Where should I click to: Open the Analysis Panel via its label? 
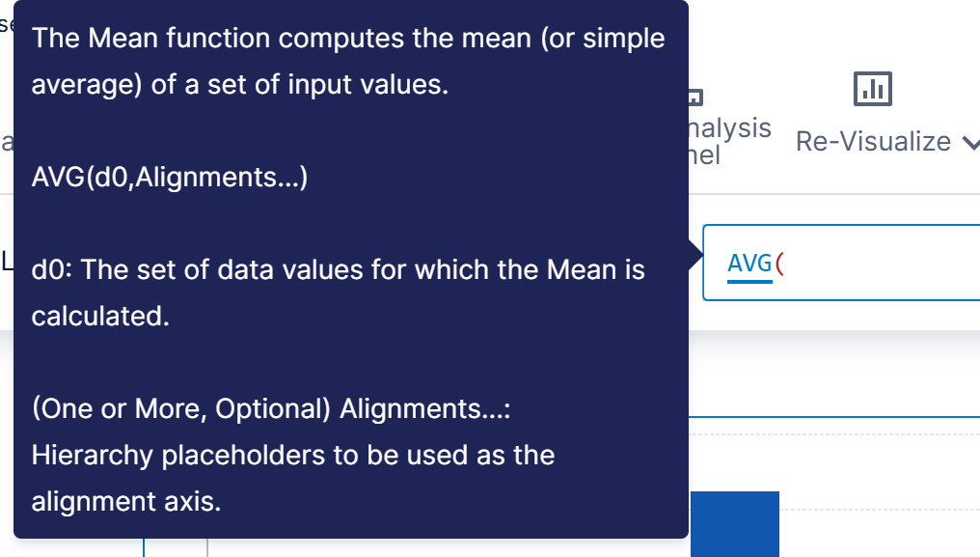click(x=729, y=141)
